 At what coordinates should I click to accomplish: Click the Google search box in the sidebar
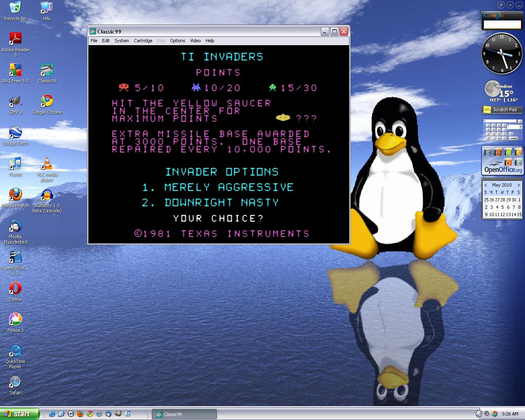pyautogui.click(x=502, y=25)
